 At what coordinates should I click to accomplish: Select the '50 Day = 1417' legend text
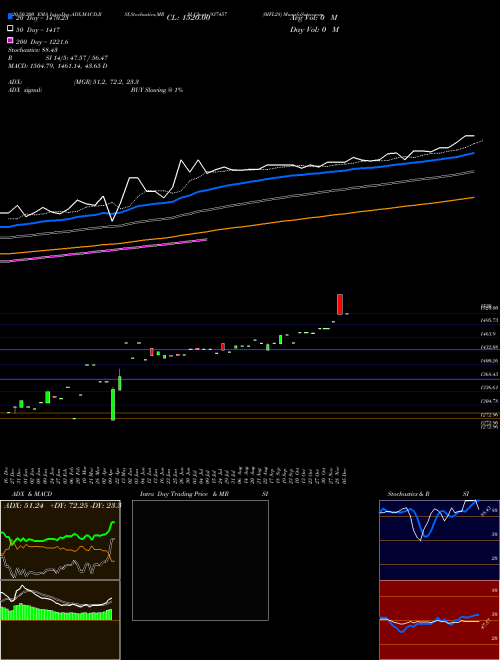pos(38,30)
